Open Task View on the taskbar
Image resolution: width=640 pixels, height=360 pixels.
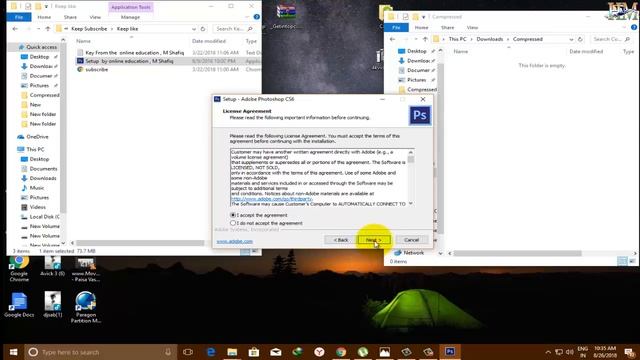coord(188,352)
